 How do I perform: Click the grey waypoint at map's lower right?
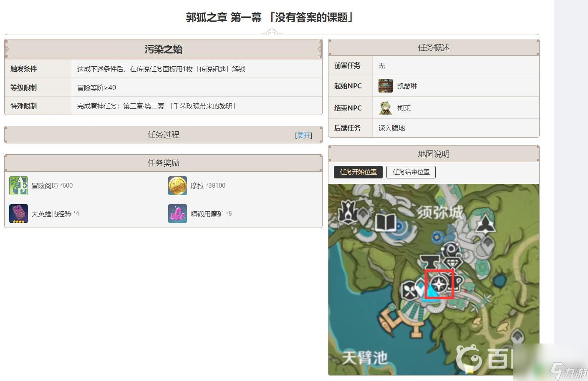pyautogui.click(x=517, y=336)
